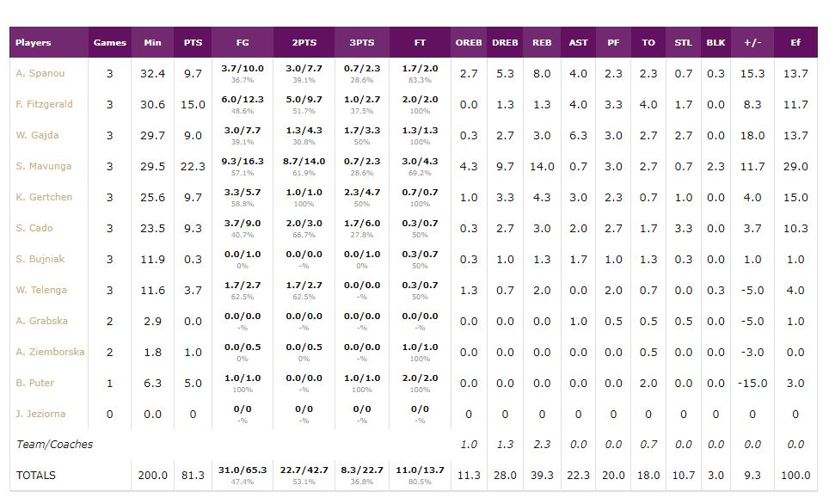Image resolution: width=829 pixels, height=504 pixels.
Task: Click F. Fitzgerald player name
Action: (44, 104)
